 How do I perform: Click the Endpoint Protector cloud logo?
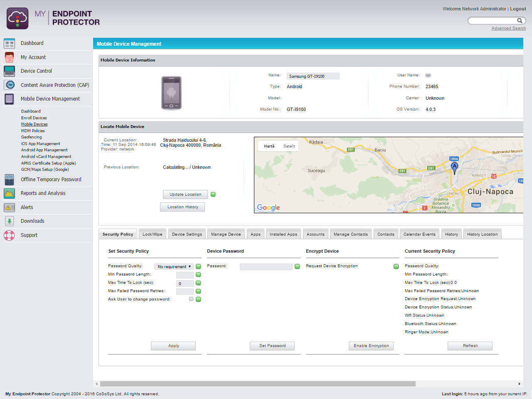(x=17, y=18)
